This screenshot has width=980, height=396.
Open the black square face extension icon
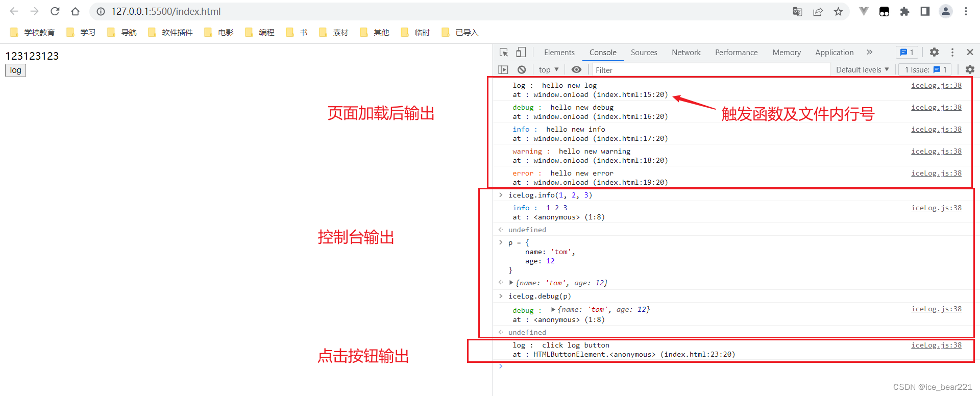884,11
